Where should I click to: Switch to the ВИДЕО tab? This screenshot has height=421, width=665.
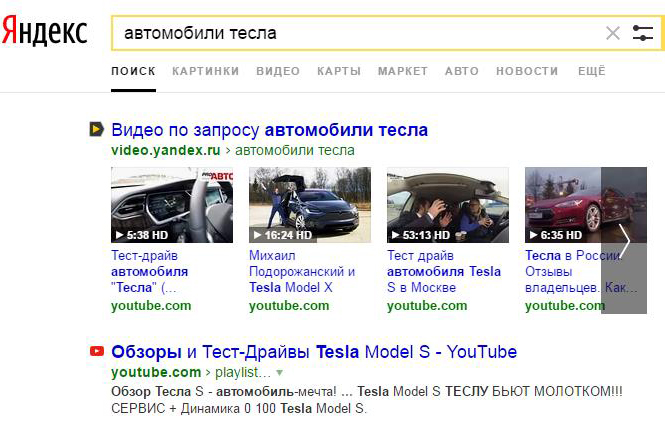point(278,71)
